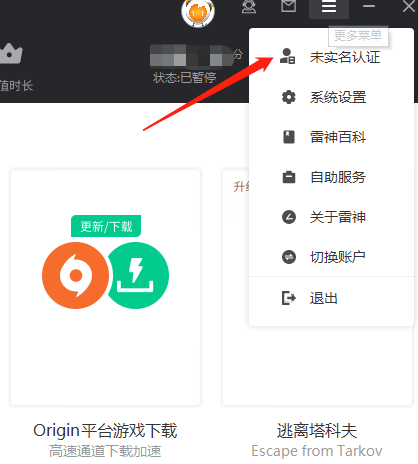This screenshot has width=418, height=464.
Task: Open 关于雷神 menu item
Action: (x=331, y=217)
